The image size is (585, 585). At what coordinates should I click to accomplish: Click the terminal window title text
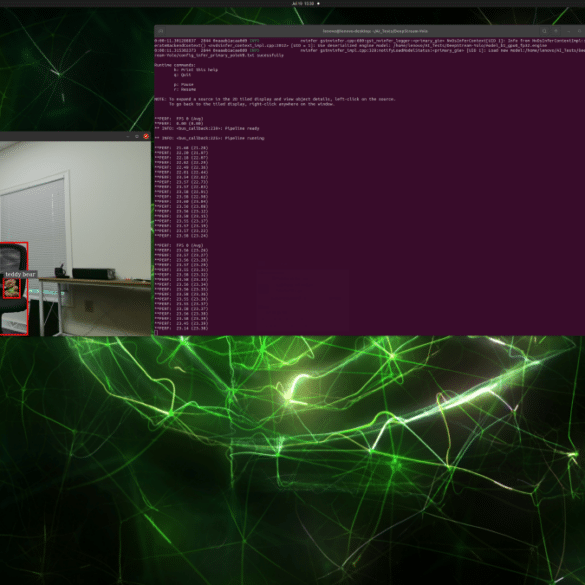[375, 31]
